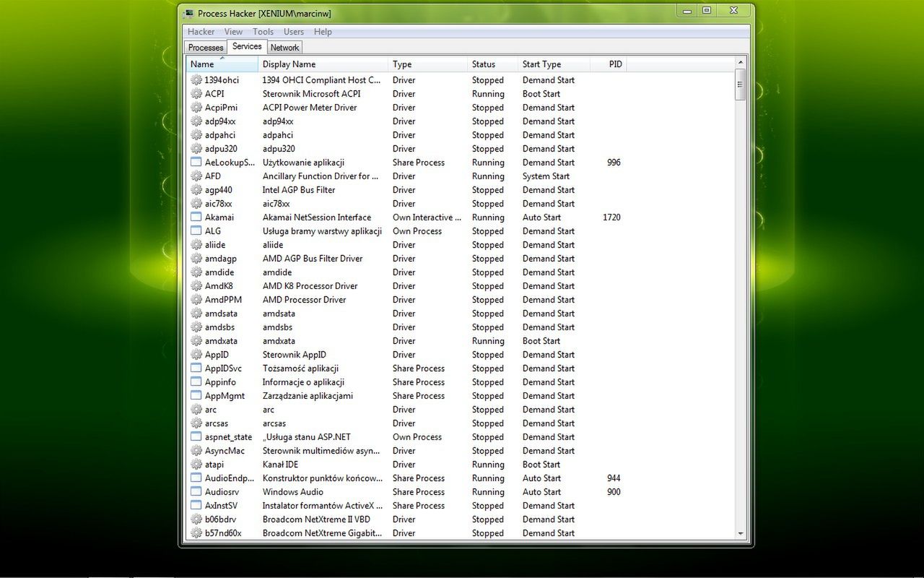Click the aspnet_state service window icon

coord(196,437)
